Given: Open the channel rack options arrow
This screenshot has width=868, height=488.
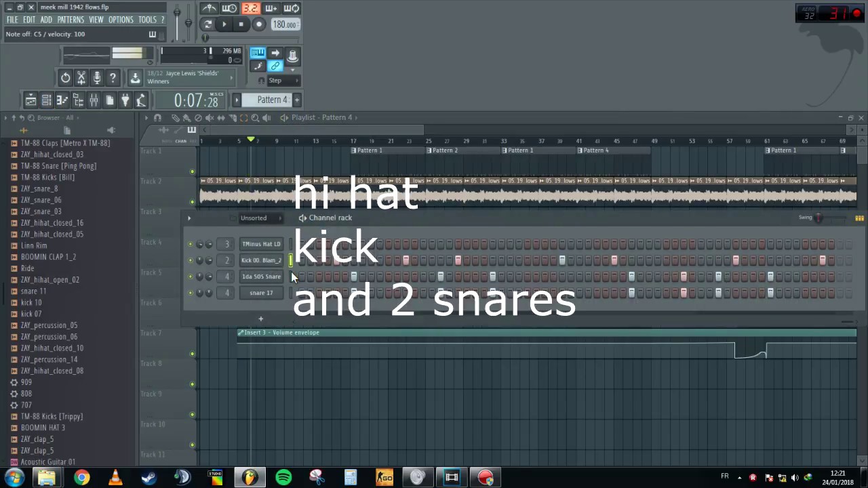Looking at the screenshot, I should tap(189, 218).
